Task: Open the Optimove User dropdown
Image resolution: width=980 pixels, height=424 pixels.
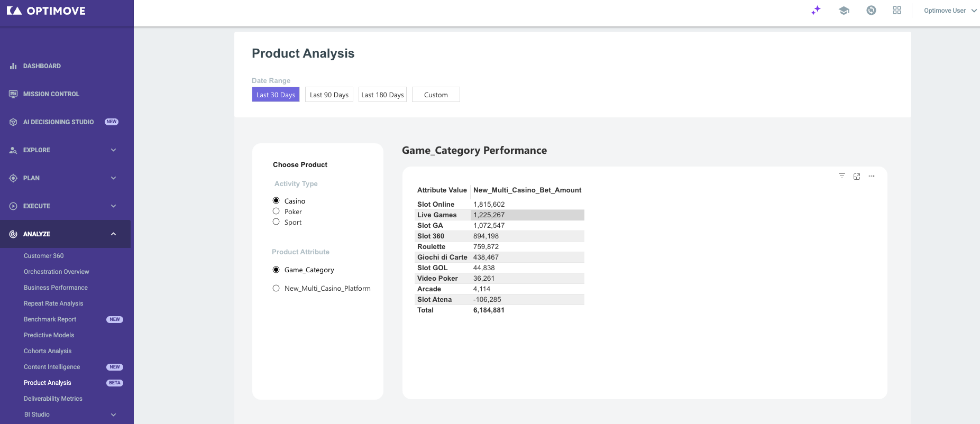Action: (x=950, y=11)
